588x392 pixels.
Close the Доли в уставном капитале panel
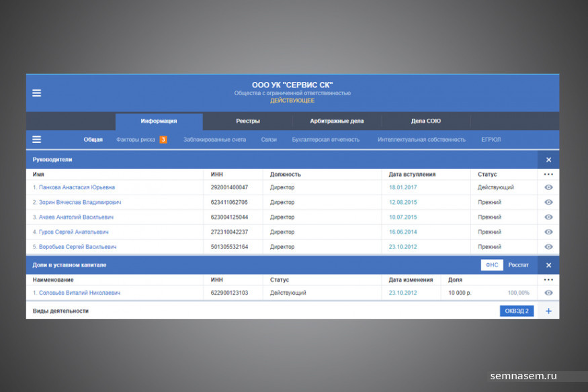(x=548, y=265)
